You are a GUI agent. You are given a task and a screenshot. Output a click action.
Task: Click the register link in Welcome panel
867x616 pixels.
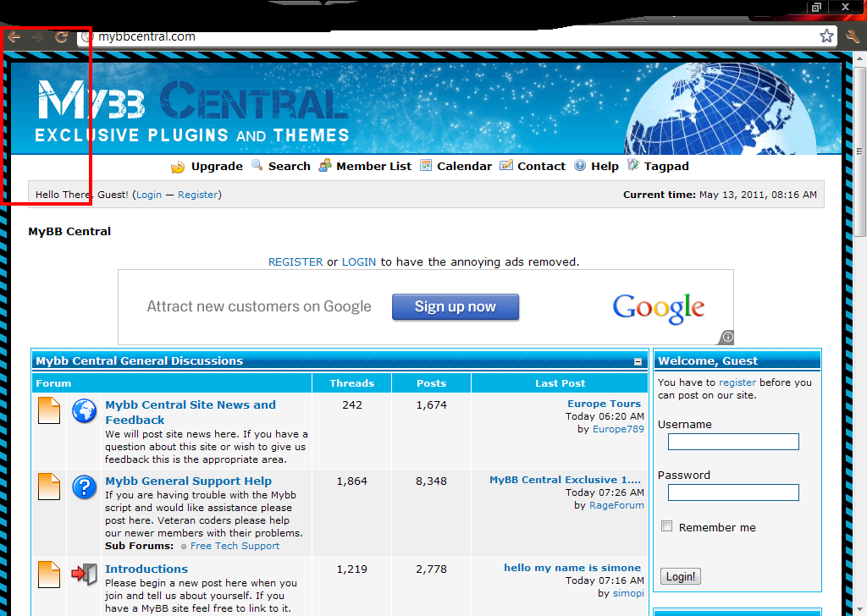[737, 382]
